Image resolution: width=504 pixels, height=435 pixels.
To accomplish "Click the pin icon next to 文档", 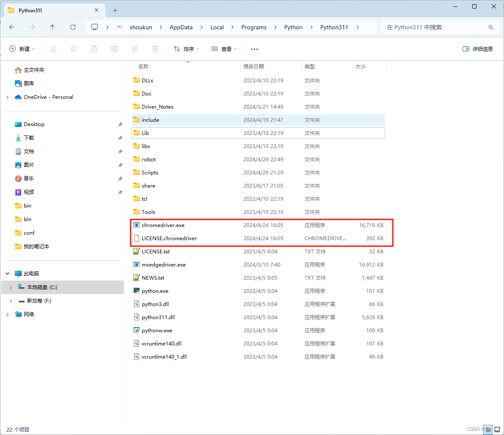I will coord(120,152).
